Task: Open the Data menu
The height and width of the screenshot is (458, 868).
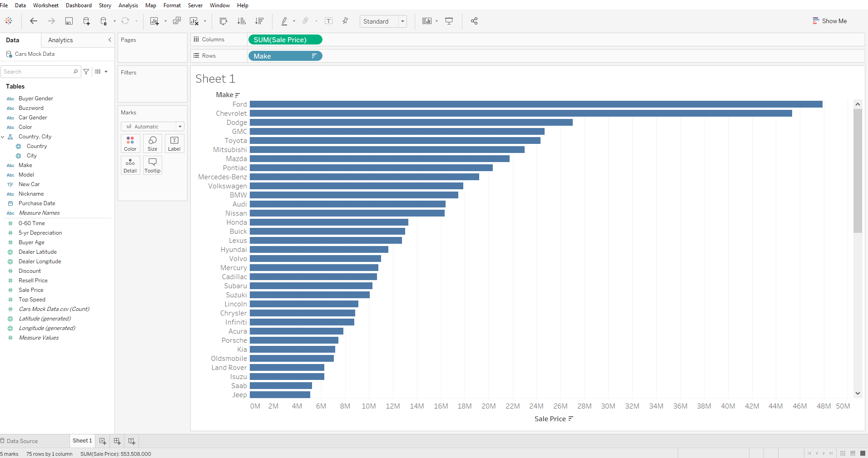Action: coord(20,5)
